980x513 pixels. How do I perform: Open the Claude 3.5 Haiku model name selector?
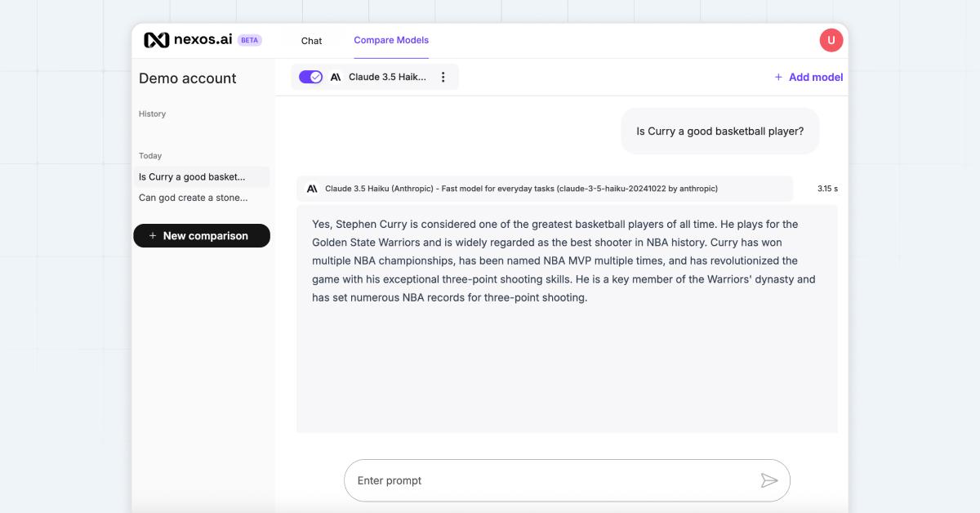click(x=387, y=77)
